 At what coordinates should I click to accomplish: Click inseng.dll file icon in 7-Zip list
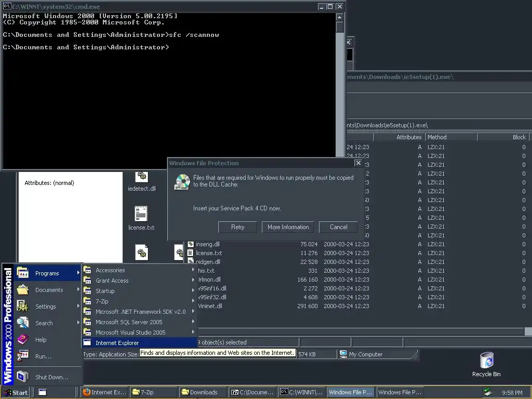click(191, 244)
